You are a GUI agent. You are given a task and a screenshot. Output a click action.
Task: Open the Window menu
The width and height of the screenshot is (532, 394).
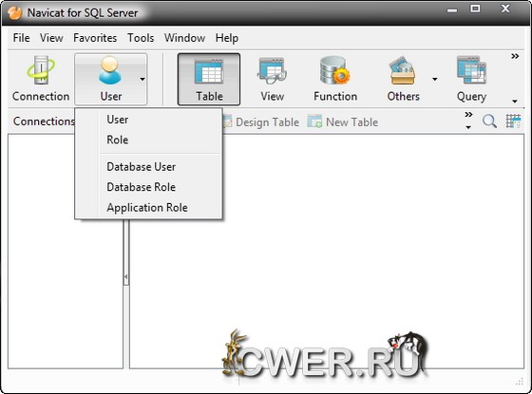point(184,38)
